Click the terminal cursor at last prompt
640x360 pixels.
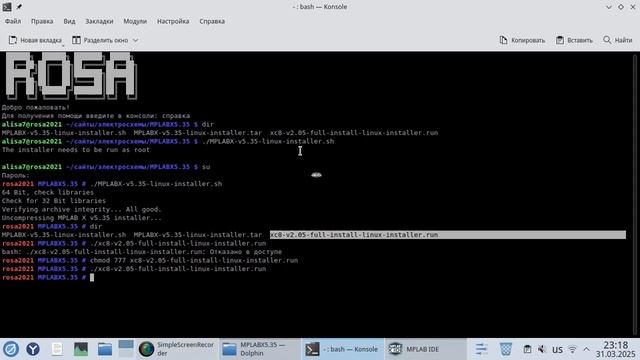(x=92, y=278)
